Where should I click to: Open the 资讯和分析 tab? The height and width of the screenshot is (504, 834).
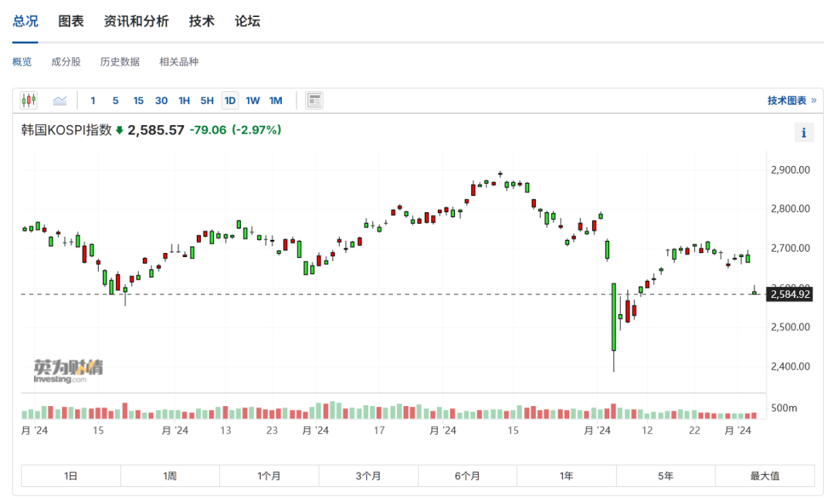tap(136, 22)
